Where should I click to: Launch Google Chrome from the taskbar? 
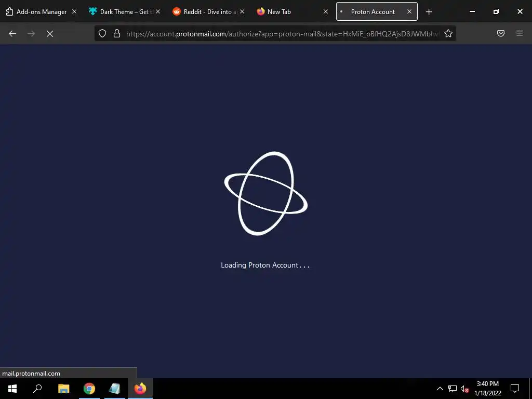coord(89,389)
